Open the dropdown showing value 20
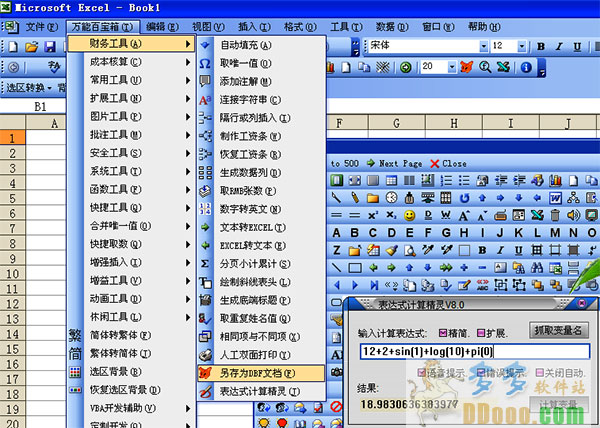600x428 pixels. [452, 67]
